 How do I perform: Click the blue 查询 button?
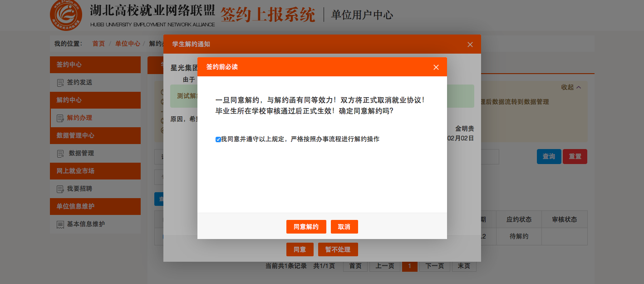pyautogui.click(x=549, y=156)
